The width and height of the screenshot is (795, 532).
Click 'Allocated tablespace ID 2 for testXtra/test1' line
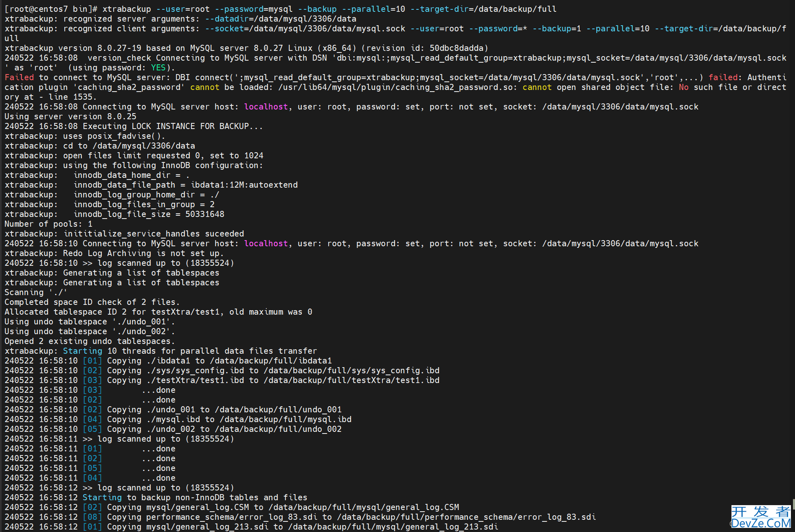pos(158,312)
